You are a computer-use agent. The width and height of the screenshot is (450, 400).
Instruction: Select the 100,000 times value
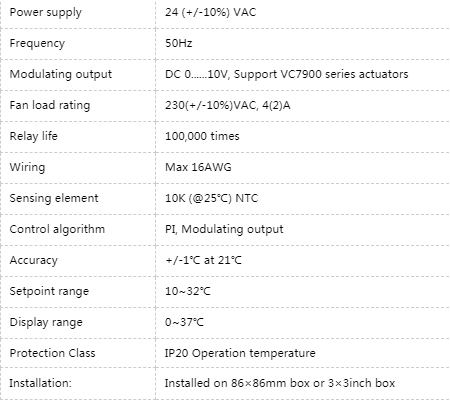click(x=202, y=136)
